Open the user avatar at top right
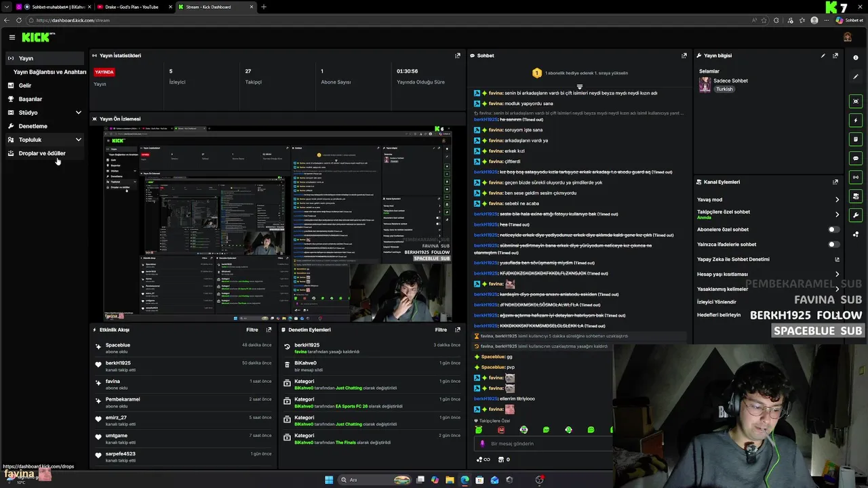This screenshot has width=868, height=488. click(848, 37)
